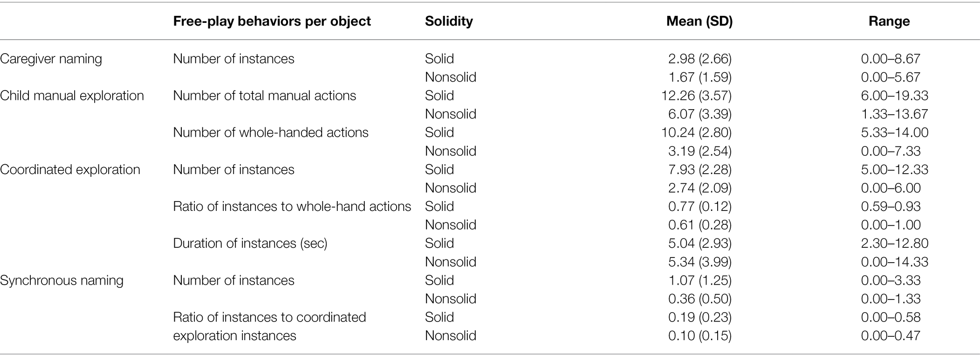Click the mean value 0.10 (0.15)
Image resolution: width=980 pixels, height=363 pixels.
700,336
